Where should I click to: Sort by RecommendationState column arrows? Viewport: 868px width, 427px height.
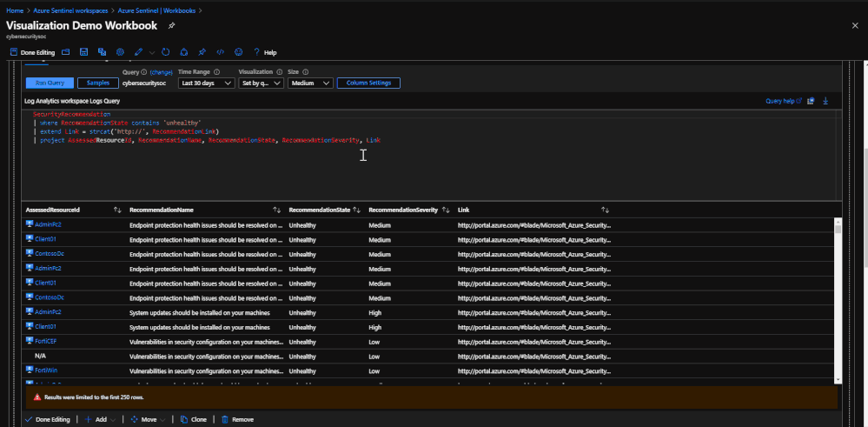pyautogui.click(x=356, y=210)
